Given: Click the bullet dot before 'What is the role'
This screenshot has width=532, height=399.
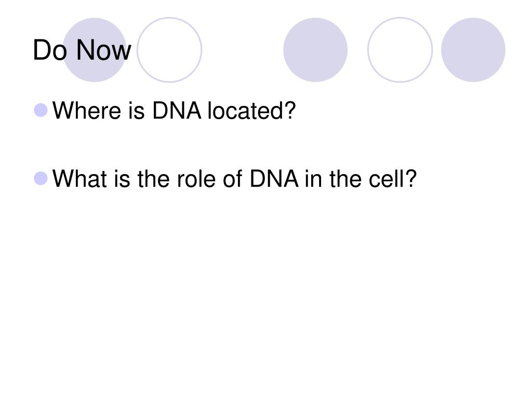Looking at the screenshot, I should [41, 179].
